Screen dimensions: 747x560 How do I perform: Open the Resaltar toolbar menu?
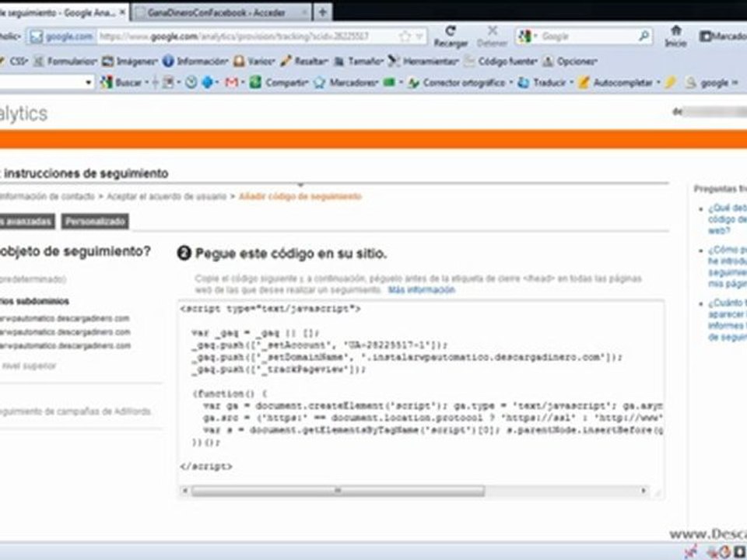[304, 61]
